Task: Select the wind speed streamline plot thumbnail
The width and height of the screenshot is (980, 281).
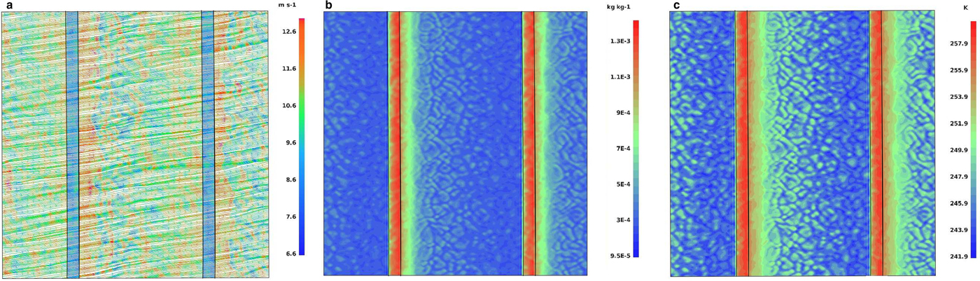Action: 136,144
